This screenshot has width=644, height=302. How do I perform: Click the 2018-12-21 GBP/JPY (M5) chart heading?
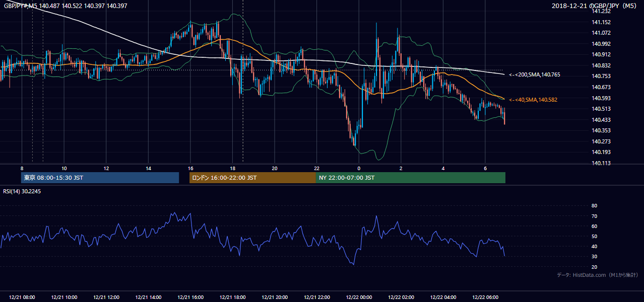[x=595, y=6]
